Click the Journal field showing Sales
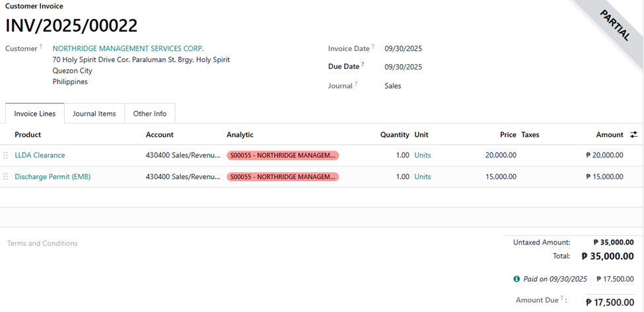The height and width of the screenshot is (312, 644). pyautogui.click(x=393, y=86)
